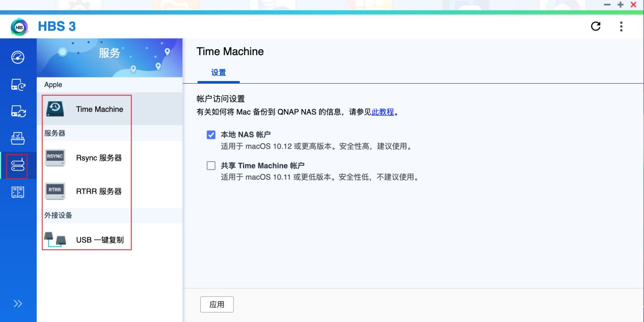
Task: Open the Backup & Restore sidebar icon
Action: tap(18, 85)
